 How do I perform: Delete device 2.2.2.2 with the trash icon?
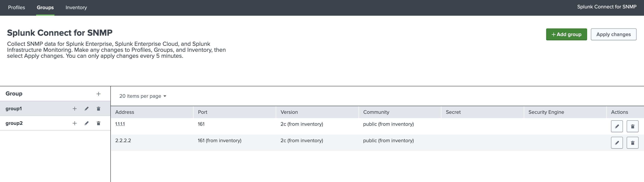(x=633, y=143)
